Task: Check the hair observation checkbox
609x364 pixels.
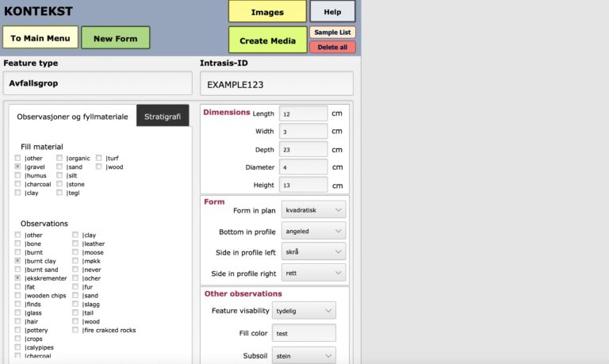Action: (17, 321)
